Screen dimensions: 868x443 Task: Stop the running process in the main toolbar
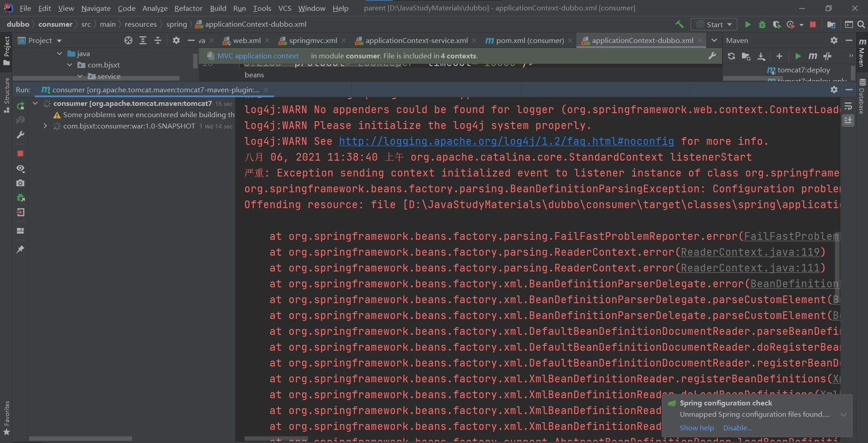click(813, 24)
